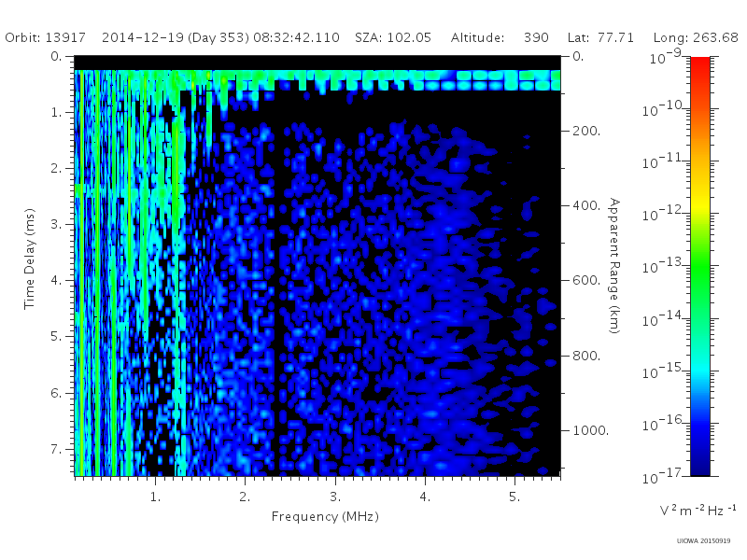The width and height of the screenshot is (747, 560).
Task: Click the "1000." apparent range tick label
Action: (x=590, y=430)
